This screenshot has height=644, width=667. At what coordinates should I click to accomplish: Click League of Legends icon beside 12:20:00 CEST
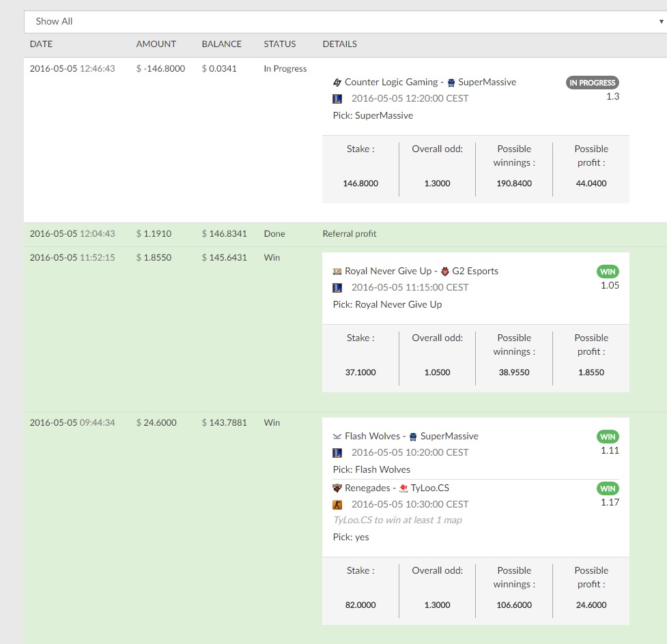tap(337, 99)
